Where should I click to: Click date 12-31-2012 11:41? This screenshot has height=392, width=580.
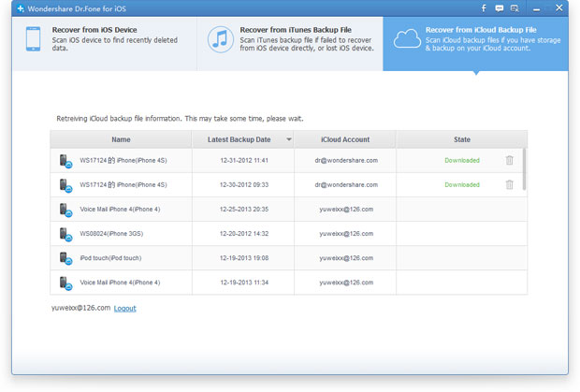point(244,160)
